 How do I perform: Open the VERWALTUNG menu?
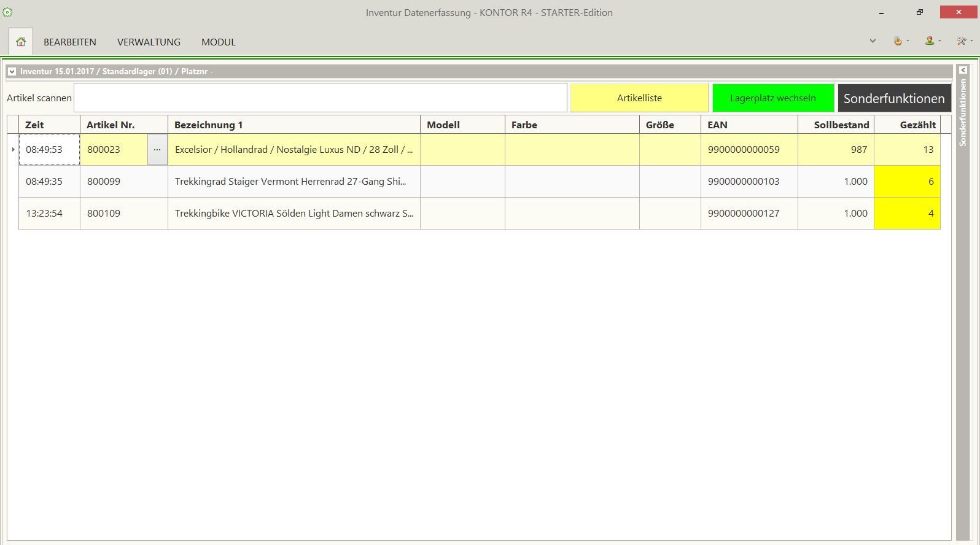pyautogui.click(x=149, y=42)
